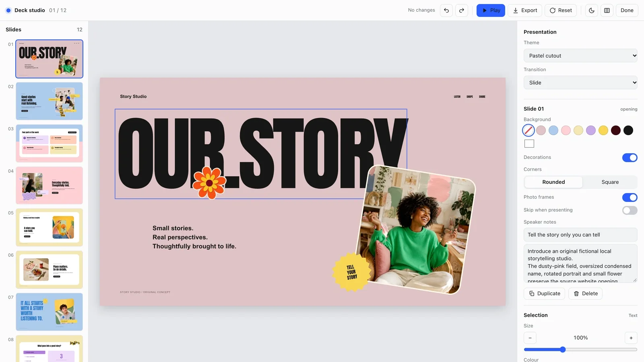Choose the light blue background swatch
644x362 pixels.
pos(553,130)
